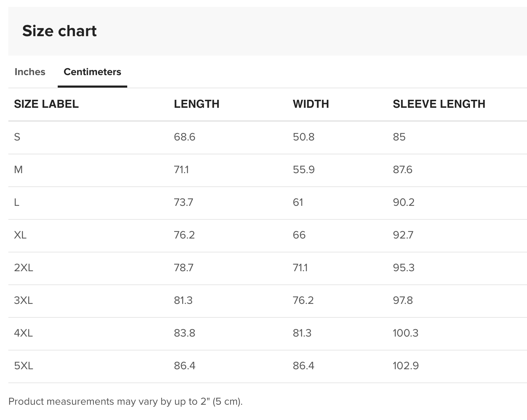Screen dimensions: 527x420
Task: Click the Size chart heading
Action: [59, 31]
